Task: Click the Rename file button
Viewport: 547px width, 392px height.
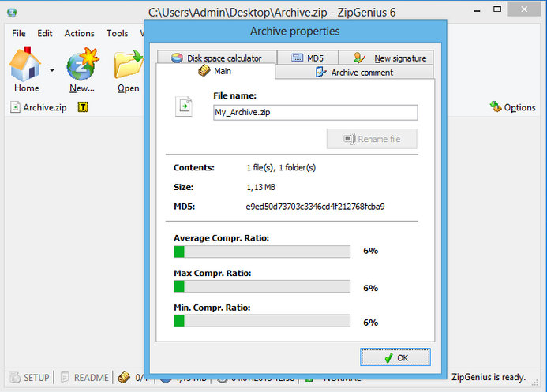Action: click(372, 139)
